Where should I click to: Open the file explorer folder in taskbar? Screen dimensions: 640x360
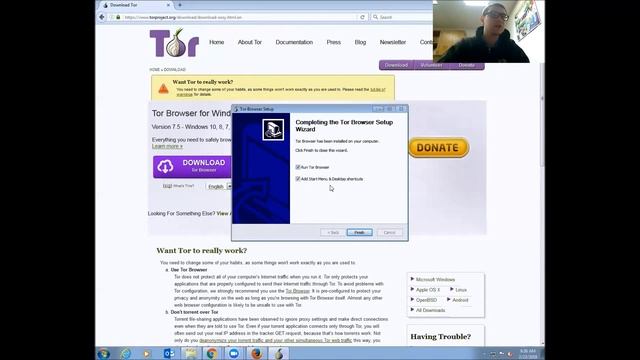click(191, 353)
